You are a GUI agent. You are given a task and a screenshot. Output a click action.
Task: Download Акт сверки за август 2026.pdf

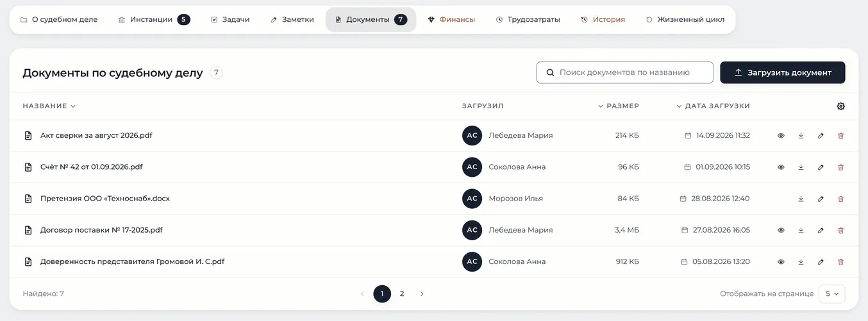(801, 136)
